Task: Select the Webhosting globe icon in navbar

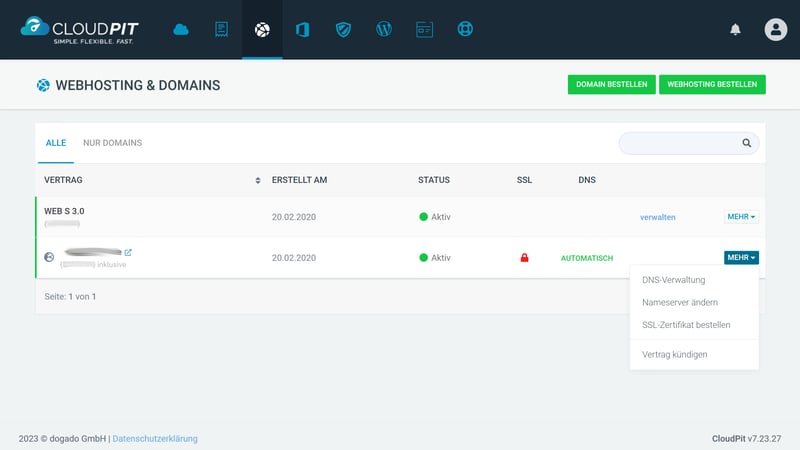Action: (262, 30)
